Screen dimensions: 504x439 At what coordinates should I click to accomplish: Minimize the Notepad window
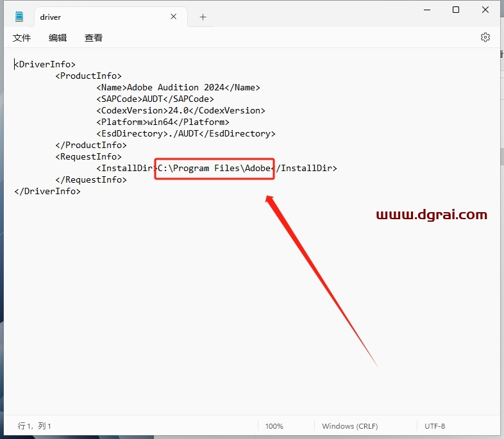[427, 10]
